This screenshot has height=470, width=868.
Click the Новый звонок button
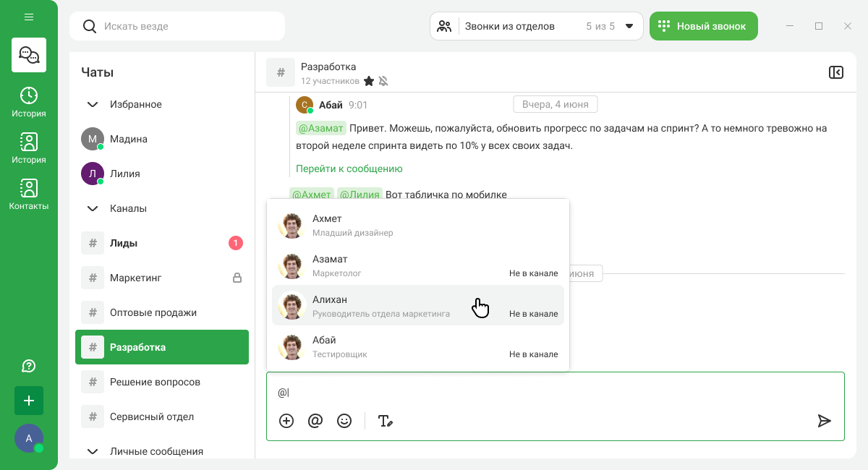click(703, 26)
